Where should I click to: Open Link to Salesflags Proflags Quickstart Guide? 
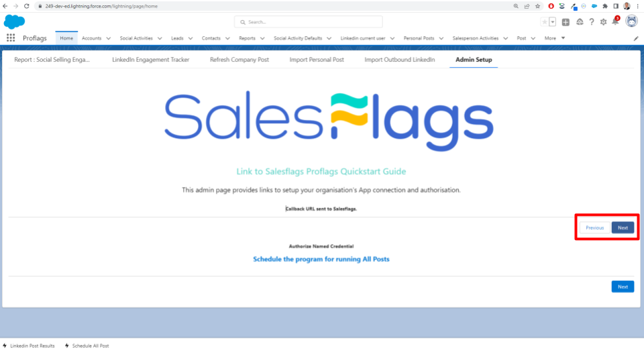321,172
